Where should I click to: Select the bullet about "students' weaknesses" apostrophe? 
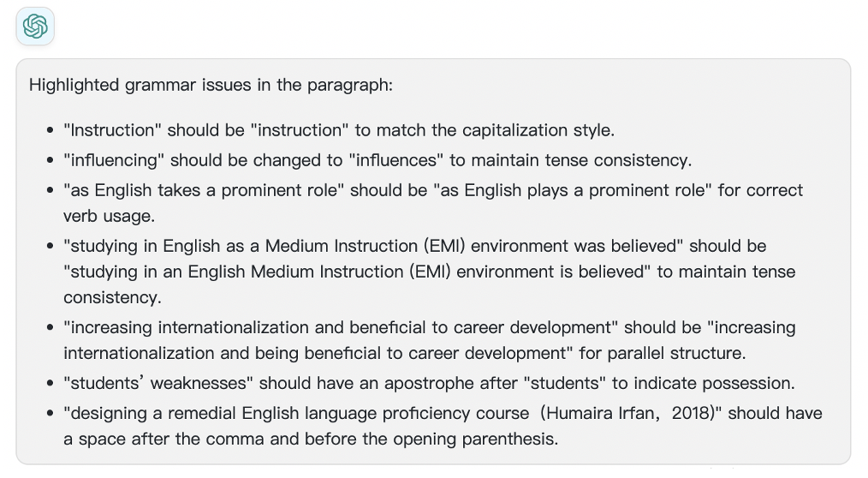click(x=429, y=383)
